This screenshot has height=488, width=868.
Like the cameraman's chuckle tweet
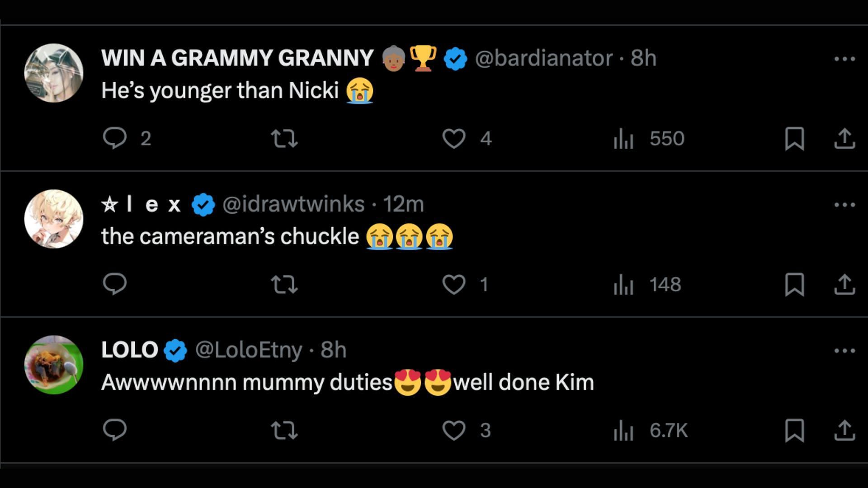(454, 284)
